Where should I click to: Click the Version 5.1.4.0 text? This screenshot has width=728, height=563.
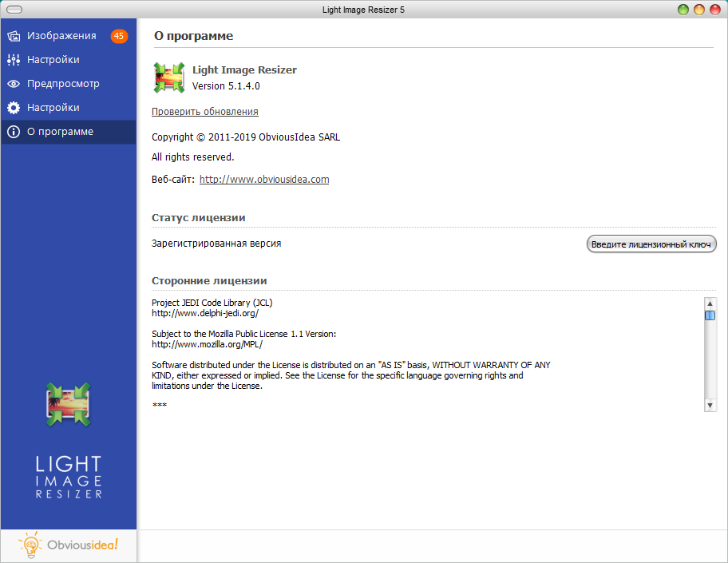click(x=226, y=86)
